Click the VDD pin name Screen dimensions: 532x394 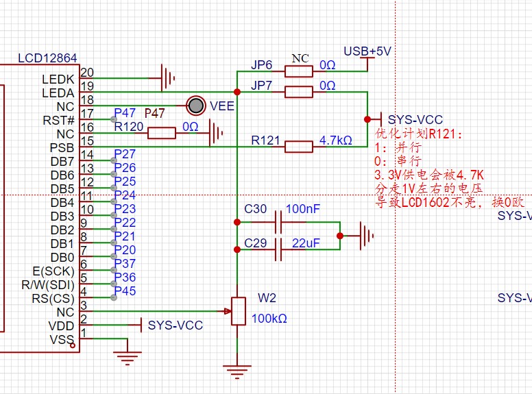(x=62, y=326)
